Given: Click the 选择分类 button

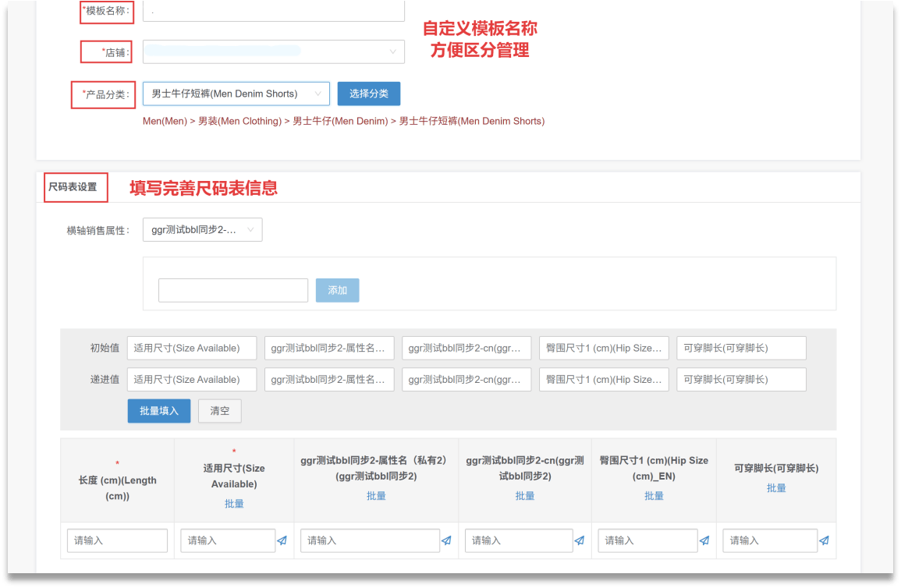Looking at the screenshot, I should pos(368,93).
